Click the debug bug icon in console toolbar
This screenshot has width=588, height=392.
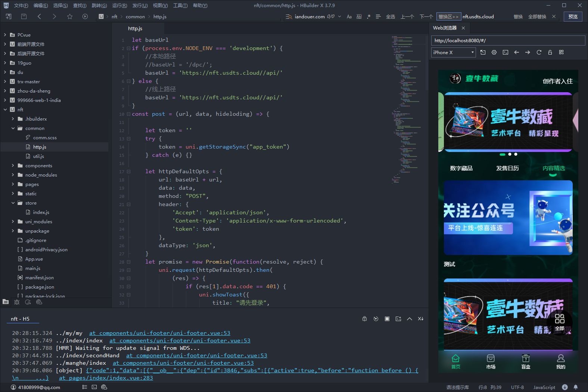click(365, 319)
